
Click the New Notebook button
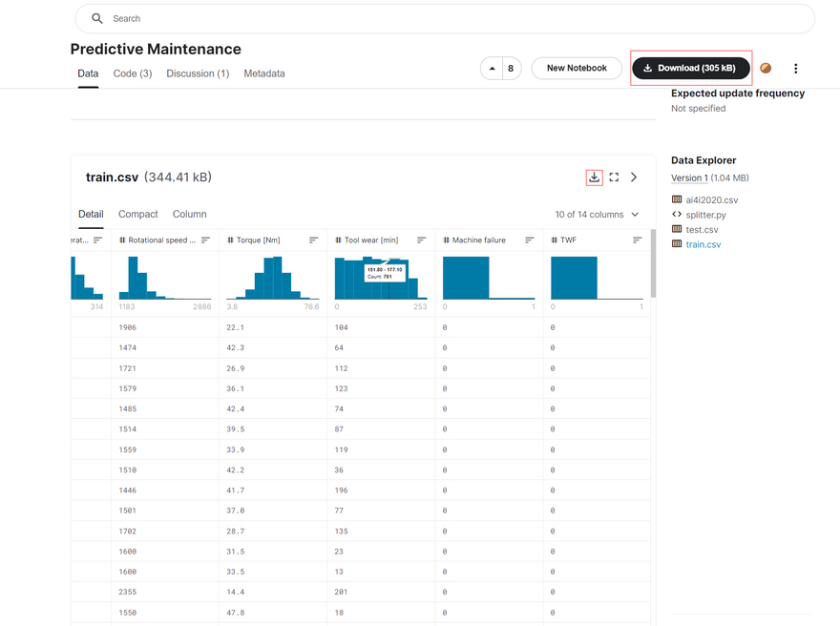pyautogui.click(x=577, y=69)
